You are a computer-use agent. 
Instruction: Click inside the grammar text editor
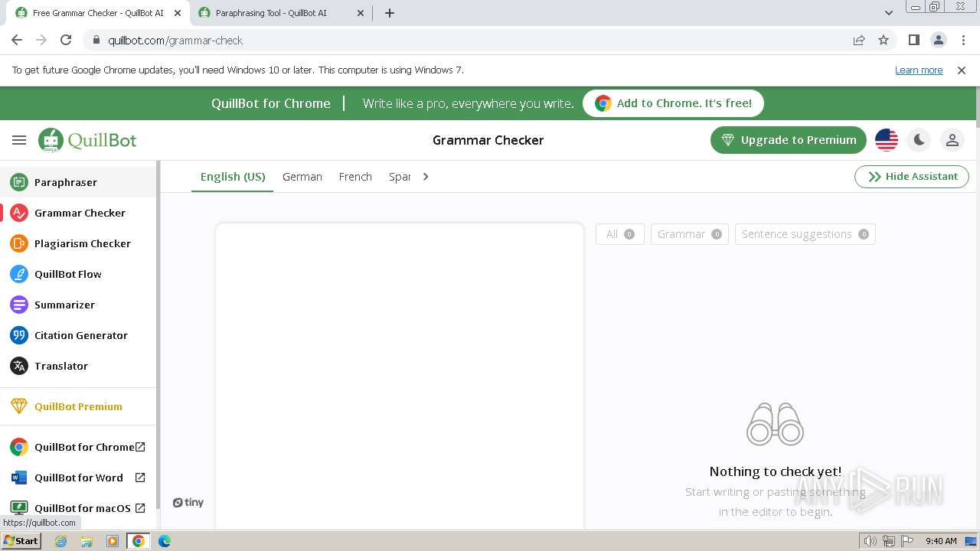coord(400,375)
